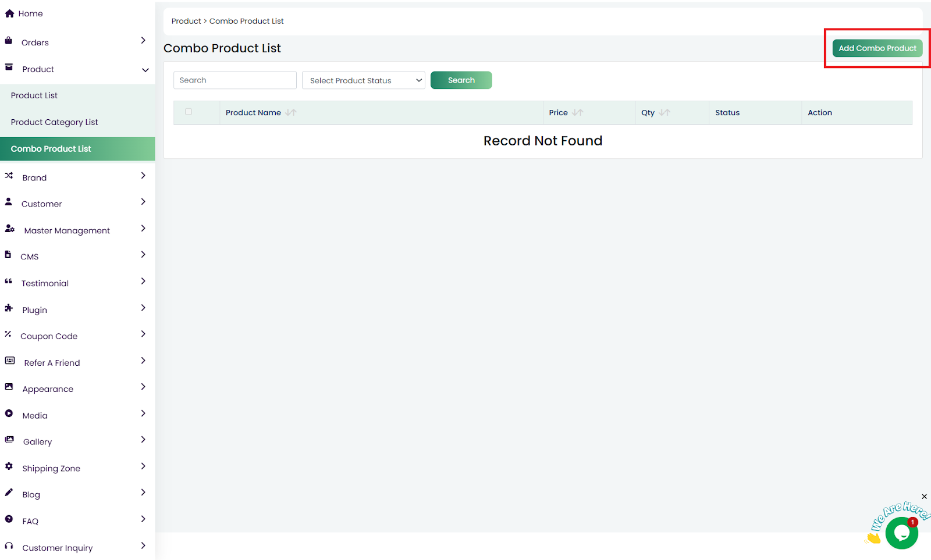Open the Select Product Status dropdown
Image resolution: width=931 pixels, height=560 pixels.
point(364,80)
